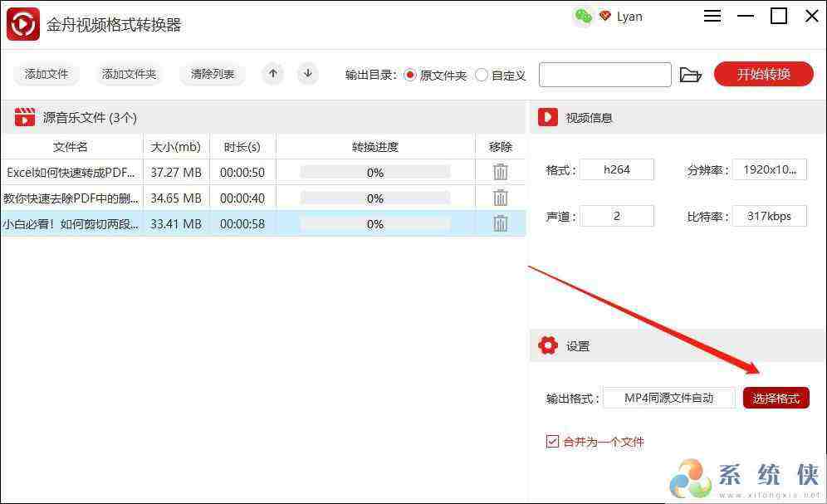827x504 pixels.
Task: Click size cell 33.41 MB
Action: (176, 224)
